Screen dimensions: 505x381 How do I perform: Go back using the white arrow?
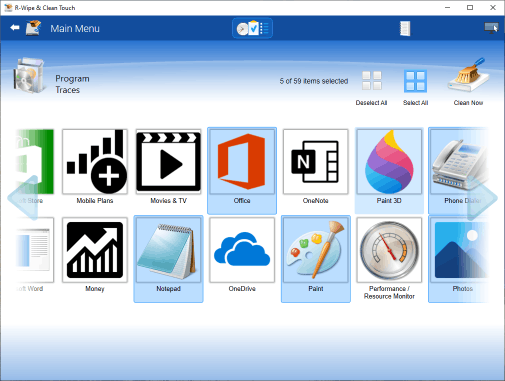point(15,28)
